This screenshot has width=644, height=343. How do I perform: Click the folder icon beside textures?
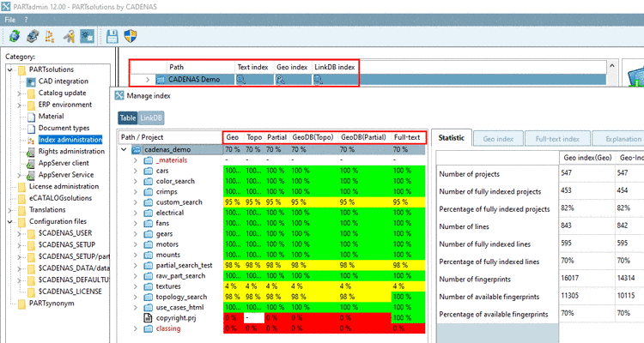[149, 286]
